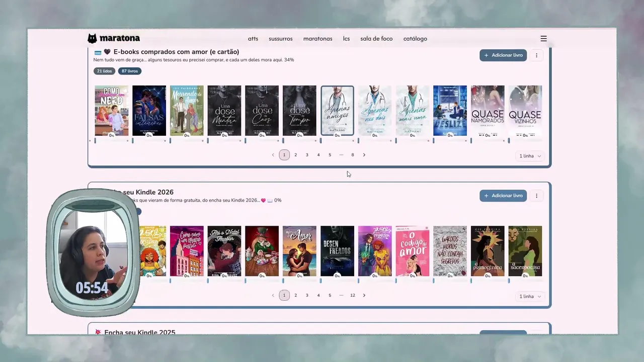Select the Uma dose de Caos cover

coord(262,111)
